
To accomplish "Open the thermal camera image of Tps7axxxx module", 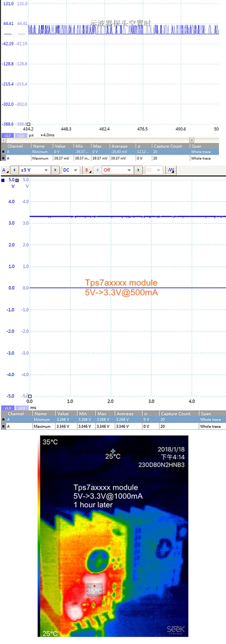I will (x=113, y=537).
